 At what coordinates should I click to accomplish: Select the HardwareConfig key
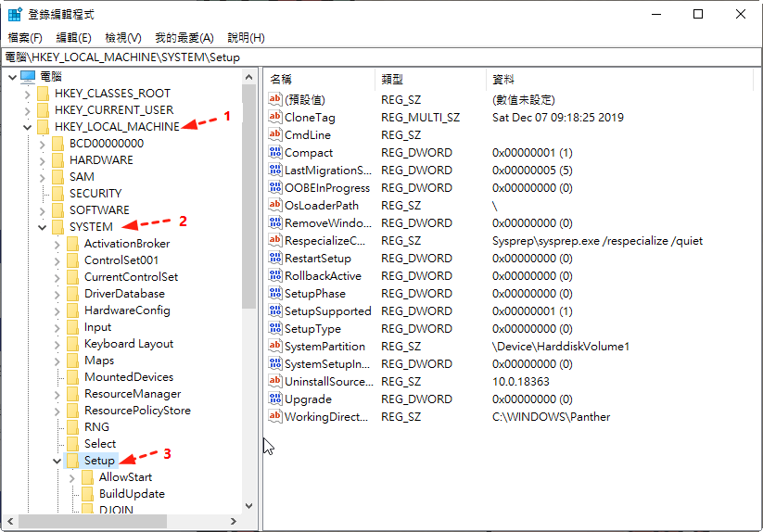point(127,310)
